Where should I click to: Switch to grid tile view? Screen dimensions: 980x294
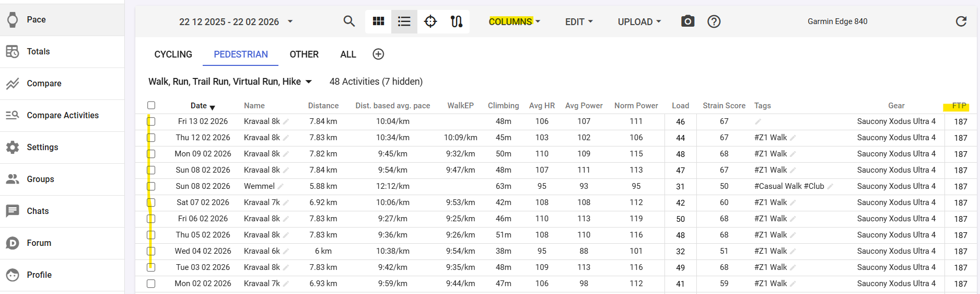click(x=378, y=21)
